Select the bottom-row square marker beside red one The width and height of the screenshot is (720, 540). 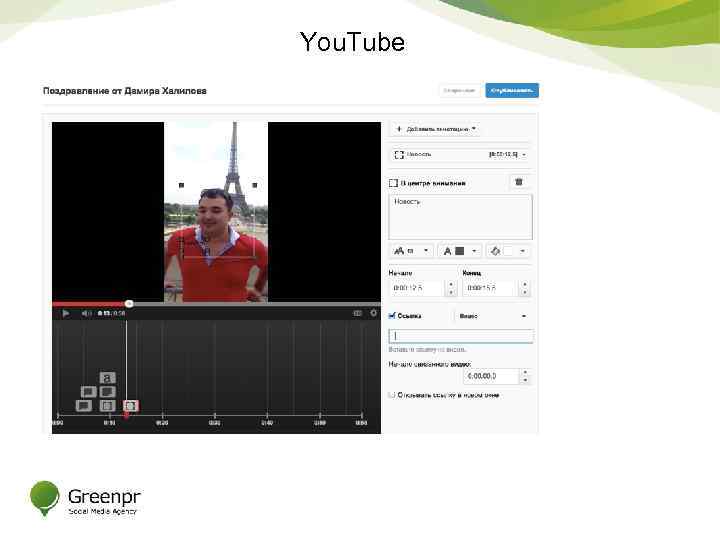click(x=107, y=406)
